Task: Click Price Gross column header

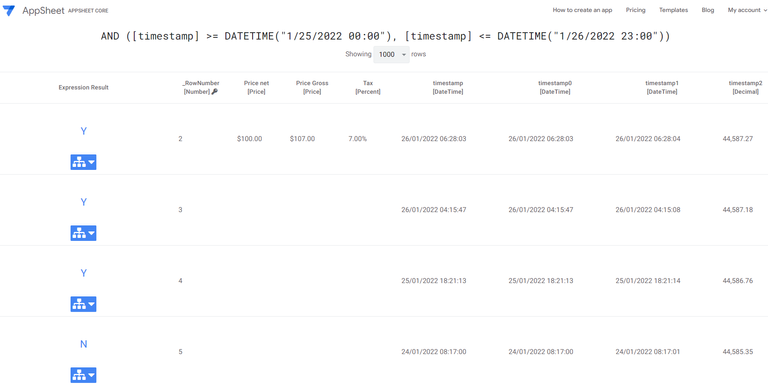Action: coord(312,87)
